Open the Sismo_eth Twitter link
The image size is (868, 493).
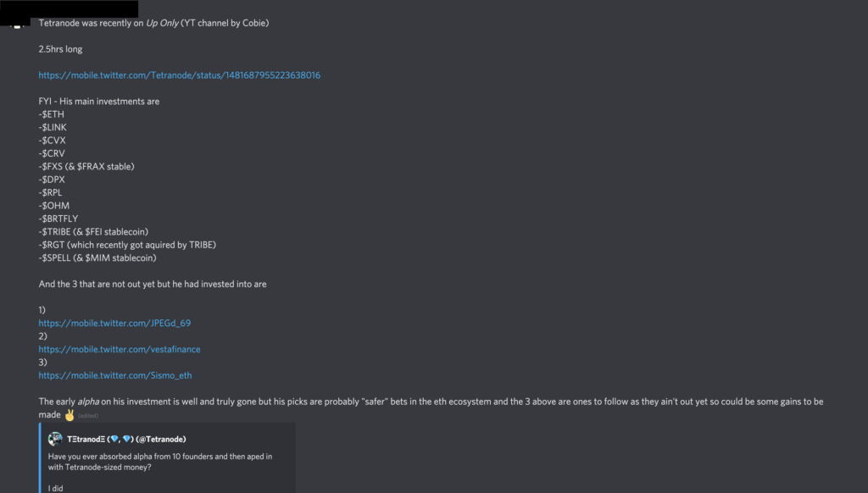pyautogui.click(x=114, y=375)
